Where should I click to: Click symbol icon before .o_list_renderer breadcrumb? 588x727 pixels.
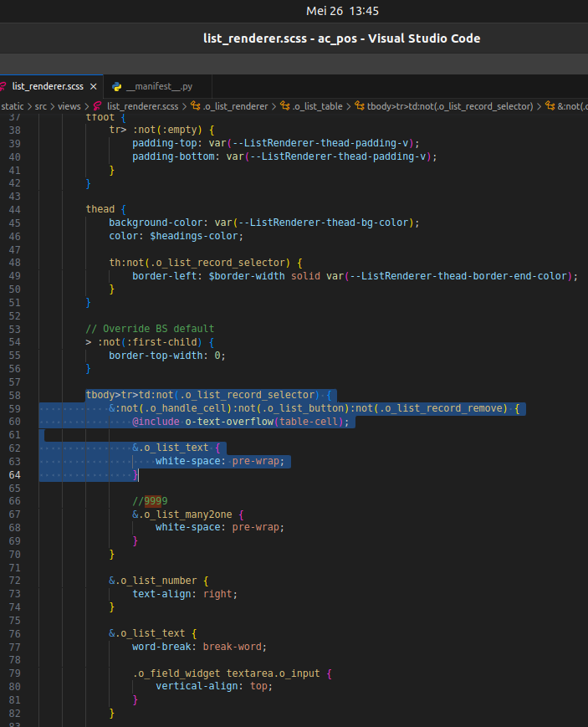(x=196, y=106)
